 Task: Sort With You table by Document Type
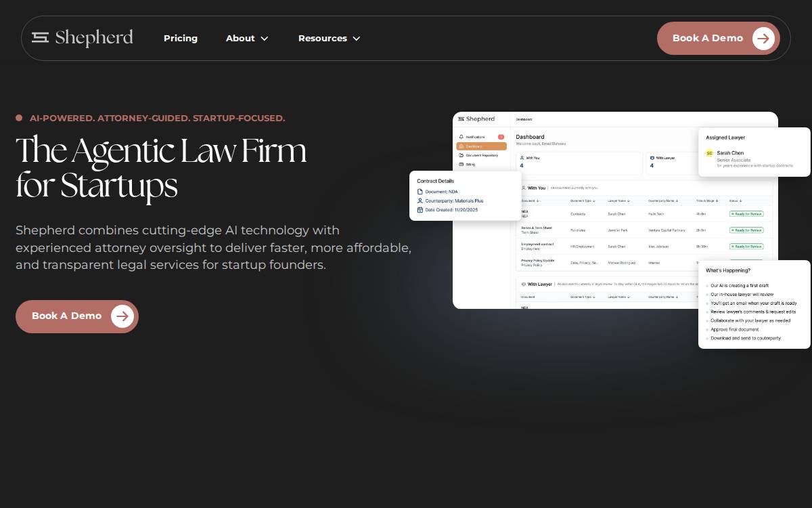(x=583, y=201)
